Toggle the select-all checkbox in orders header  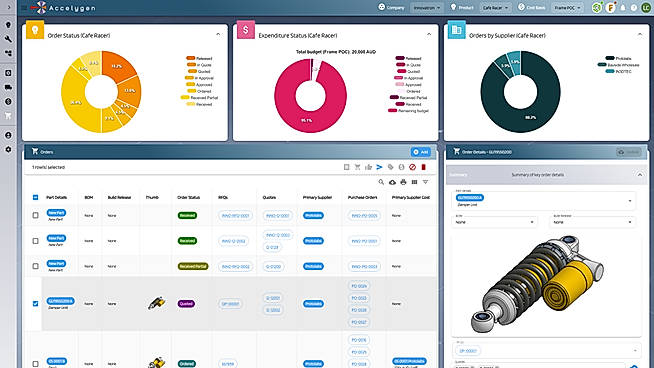(35, 197)
